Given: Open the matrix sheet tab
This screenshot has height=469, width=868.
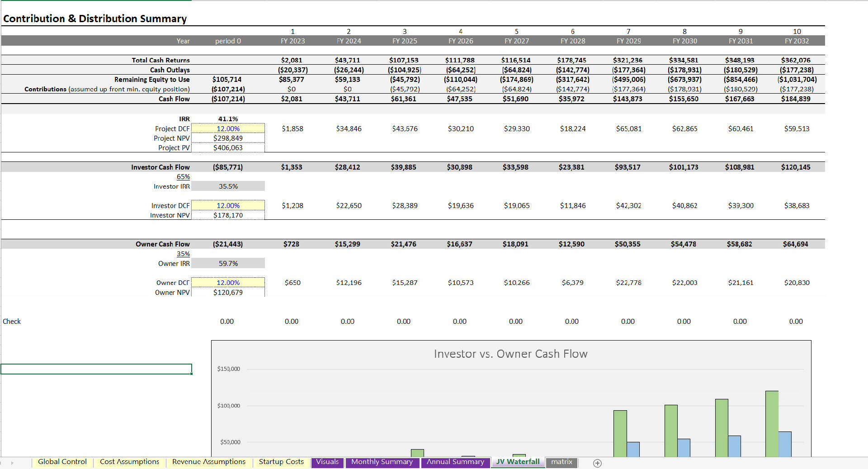Looking at the screenshot, I should 561,462.
